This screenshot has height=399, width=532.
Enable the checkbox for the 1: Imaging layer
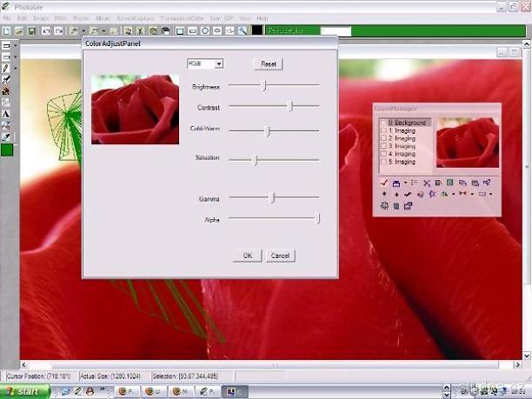383,130
